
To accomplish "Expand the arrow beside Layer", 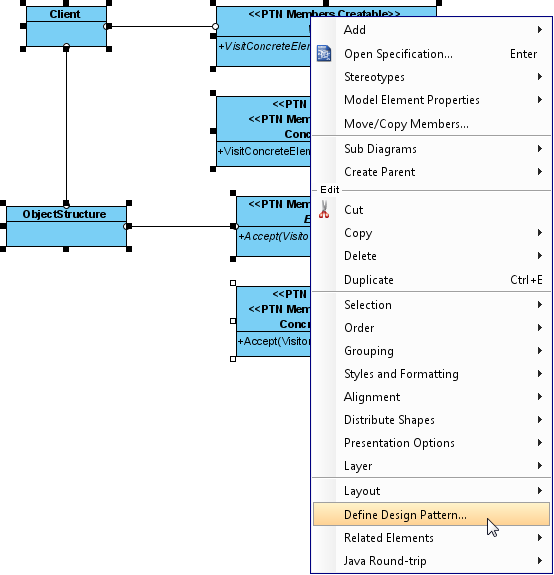I will point(540,465).
